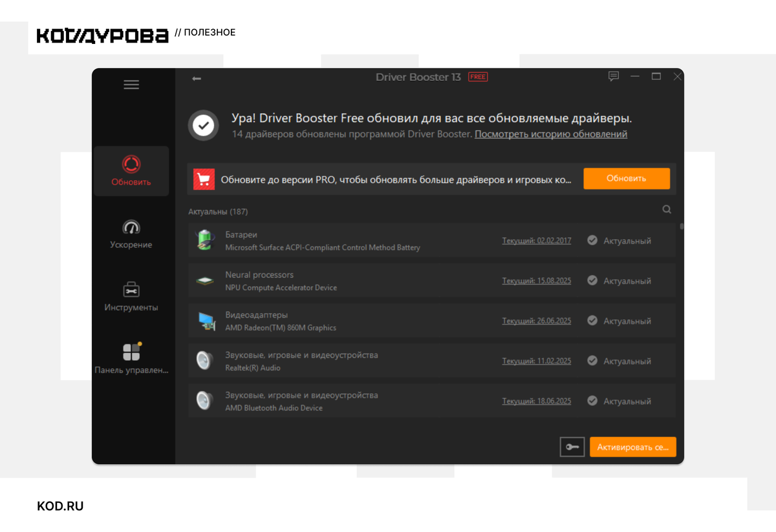Select Realtek(R) Audio device text

coord(253,368)
